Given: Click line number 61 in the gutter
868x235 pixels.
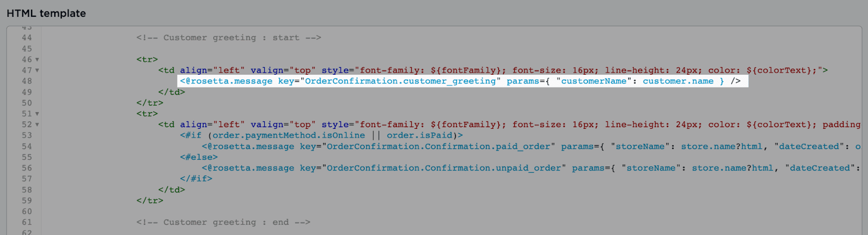Looking at the screenshot, I should (27, 222).
